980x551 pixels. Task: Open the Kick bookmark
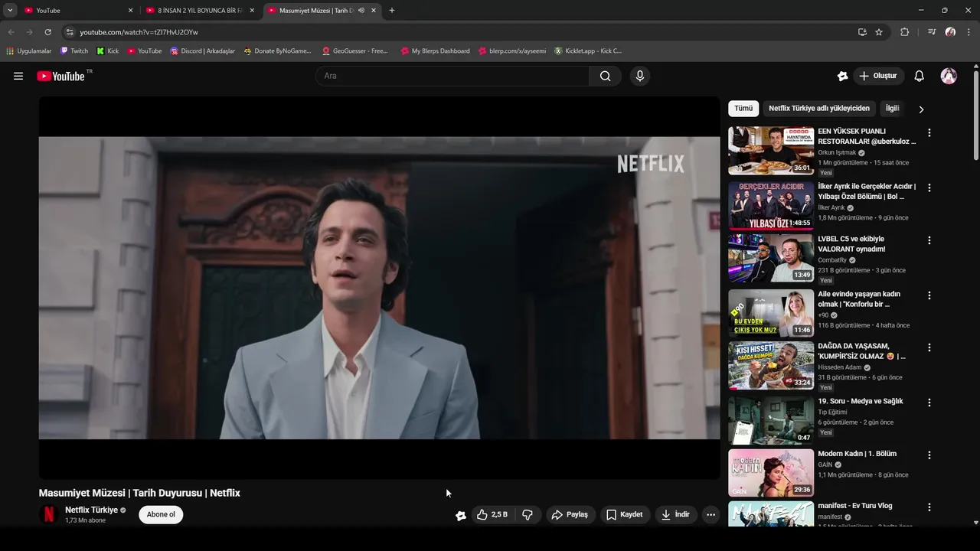tap(108, 51)
